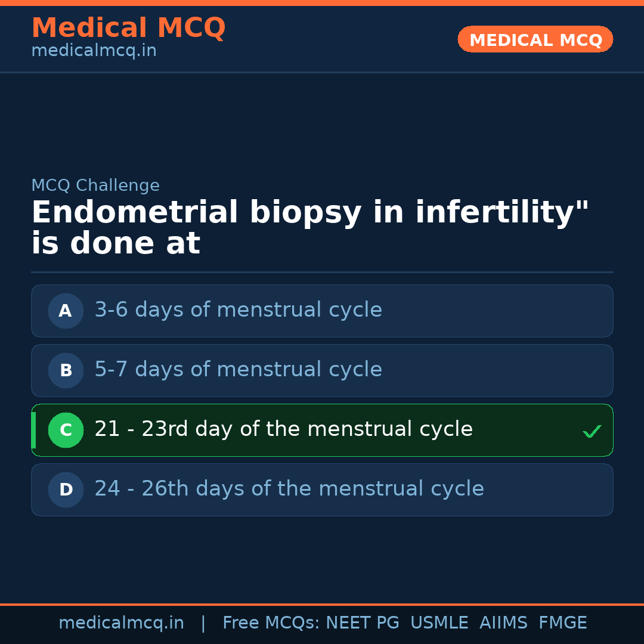Screen dimensions: 644x644
Task: Click the Endometrial biopsy question heading
Action: (310, 228)
